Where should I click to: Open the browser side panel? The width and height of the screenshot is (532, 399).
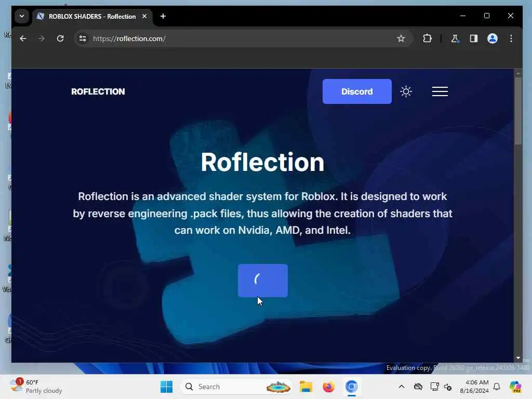[474, 38]
